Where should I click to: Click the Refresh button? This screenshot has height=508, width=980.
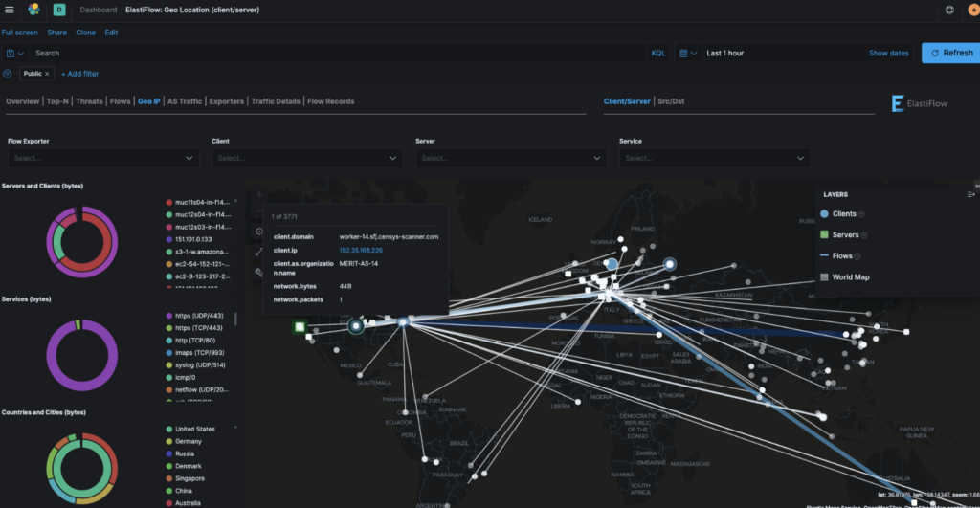[x=950, y=54]
